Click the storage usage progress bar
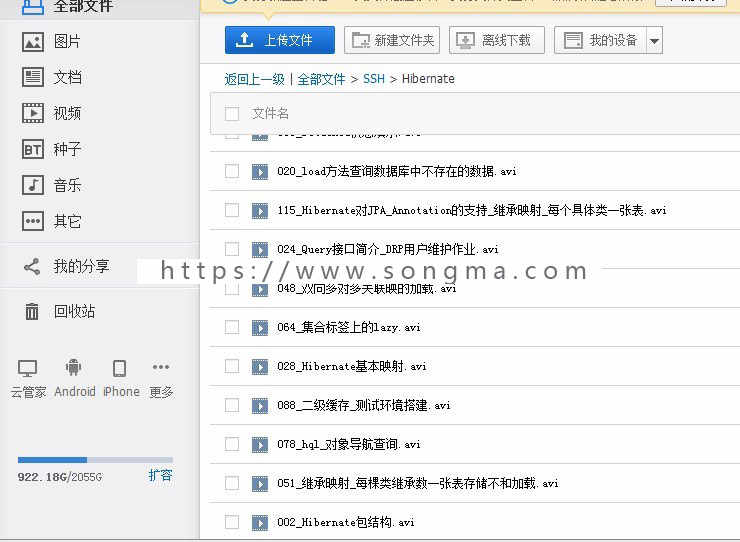This screenshot has height=542, width=740. tap(95, 459)
